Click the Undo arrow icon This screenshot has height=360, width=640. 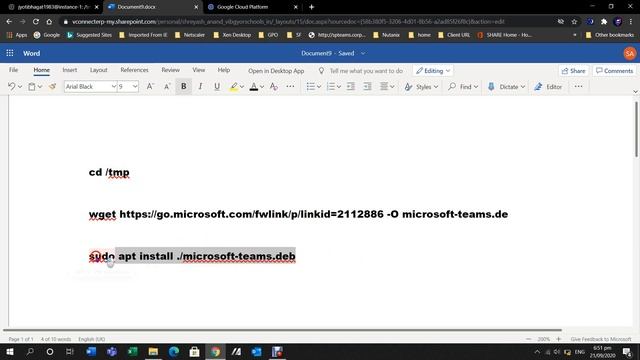pyautogui.click(x=11, y=87)
